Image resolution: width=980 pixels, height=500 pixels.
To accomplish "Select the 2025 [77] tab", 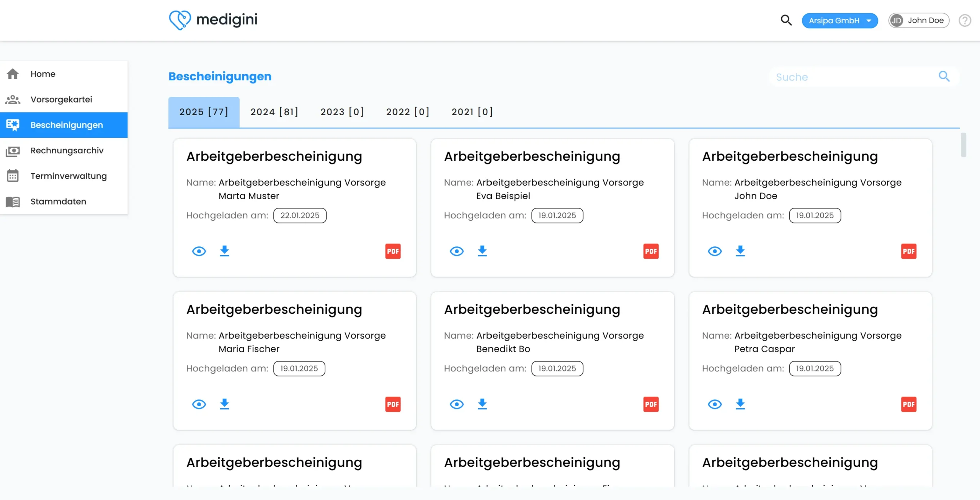I will click(x=204, y=112).
